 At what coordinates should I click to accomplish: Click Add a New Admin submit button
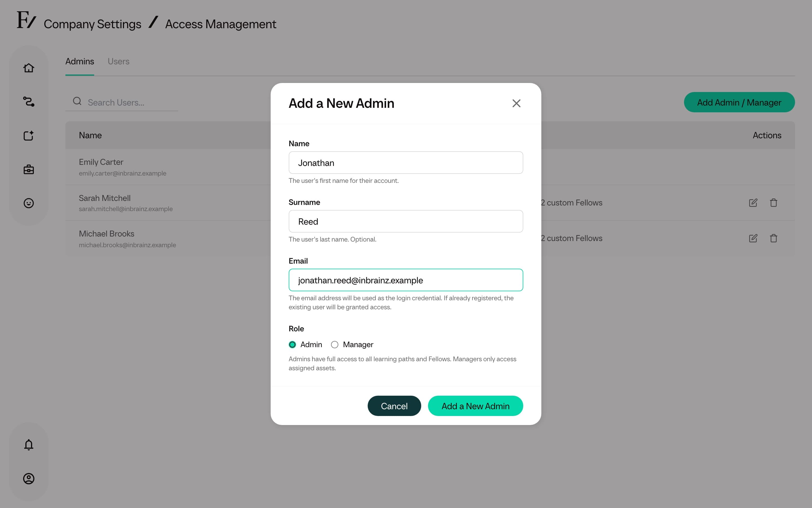coord(475,406)
